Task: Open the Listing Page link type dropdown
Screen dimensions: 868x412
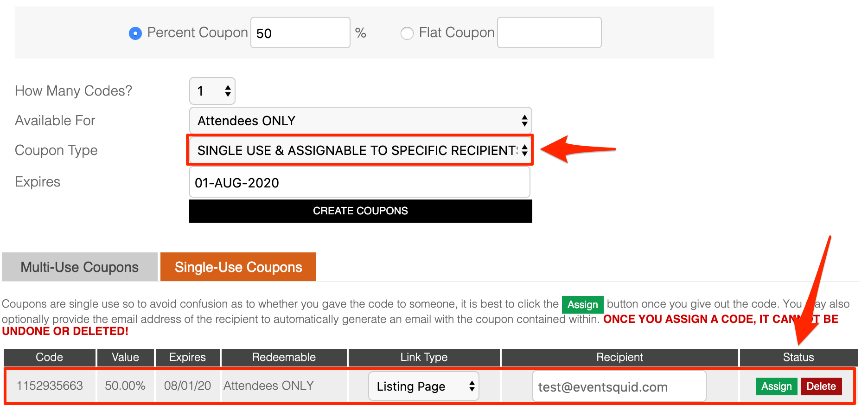Action: 424,386
